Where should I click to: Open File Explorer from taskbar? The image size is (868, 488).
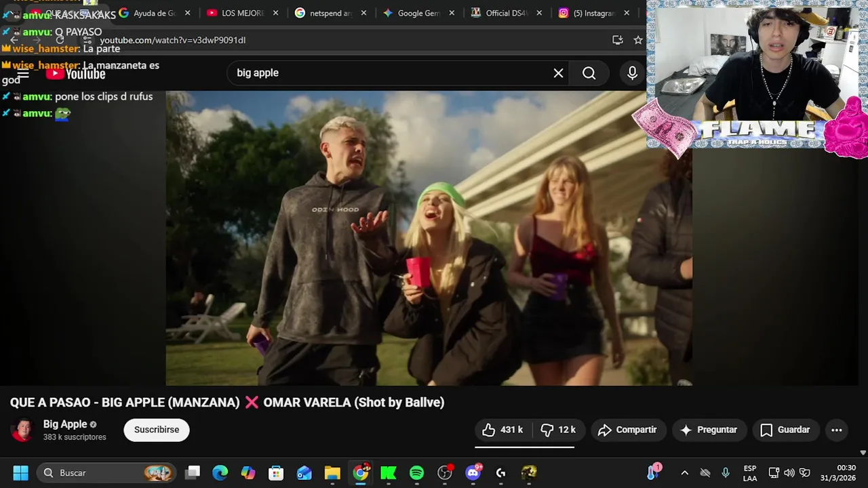pos(332,473)
